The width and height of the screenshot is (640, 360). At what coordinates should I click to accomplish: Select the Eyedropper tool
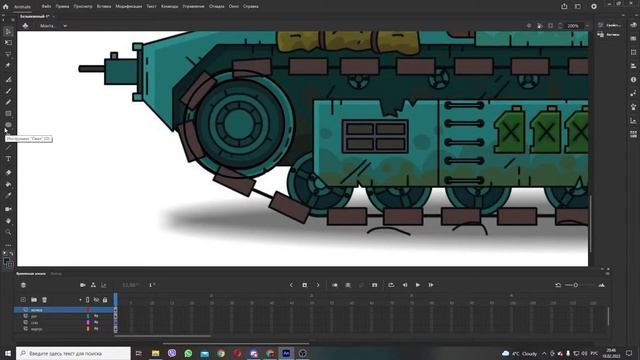(x=8, y=196)
